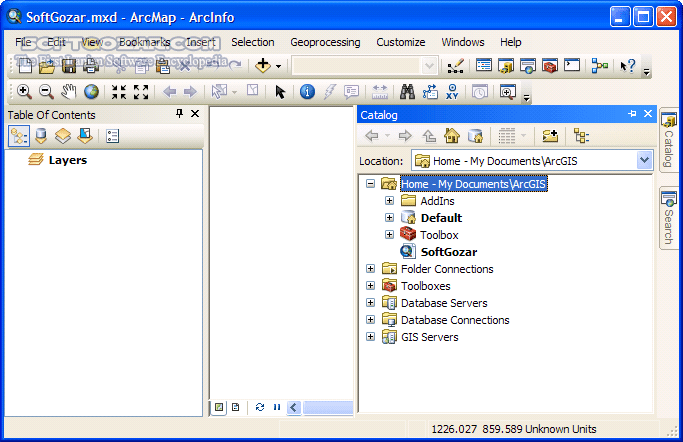The height and width of the screenshot is (442, 683).
Task: Switch to Layout View at map bottom
Action: pyautogui.click(x=236, y=407)
